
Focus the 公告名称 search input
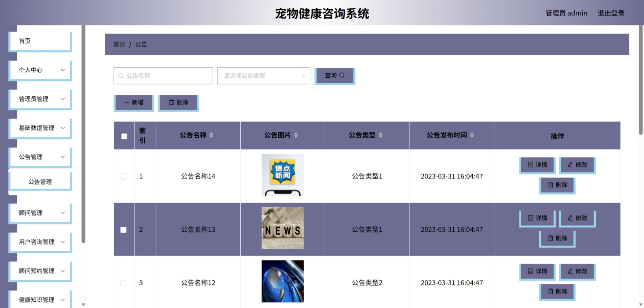(x=163, y=76)
